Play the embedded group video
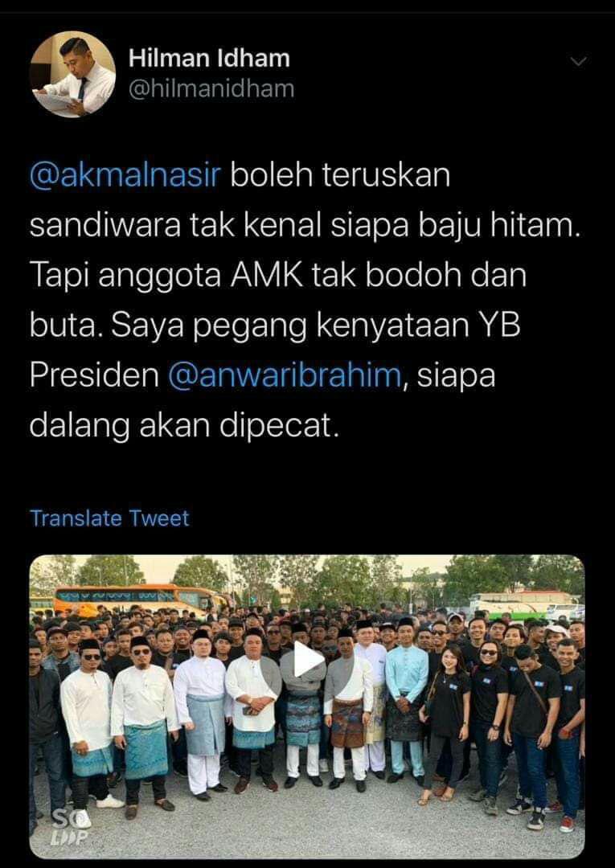 (307, 660)
